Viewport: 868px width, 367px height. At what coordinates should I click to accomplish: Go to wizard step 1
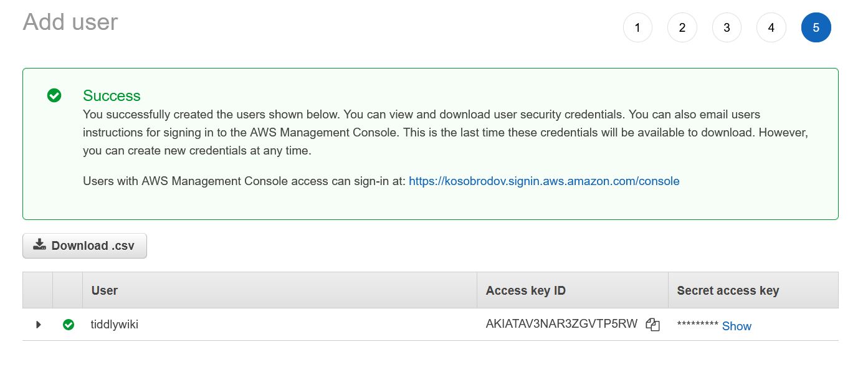tap(637, 27)
